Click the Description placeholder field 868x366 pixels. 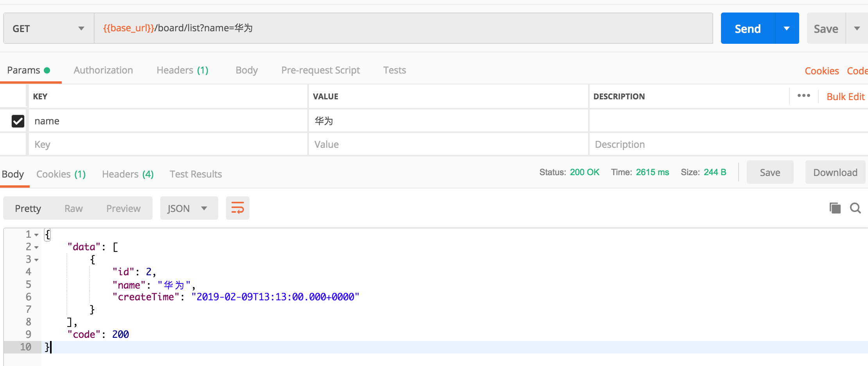click(728, 144)
